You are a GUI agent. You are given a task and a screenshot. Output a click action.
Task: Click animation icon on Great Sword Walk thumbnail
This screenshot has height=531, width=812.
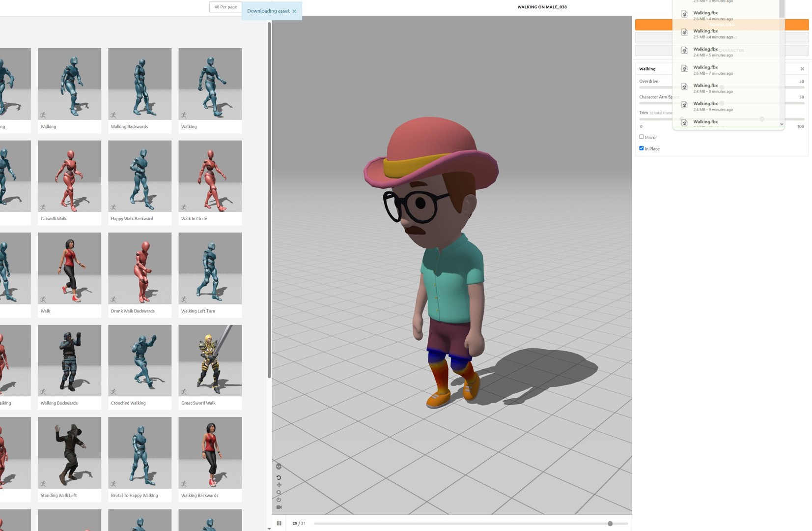184,392
